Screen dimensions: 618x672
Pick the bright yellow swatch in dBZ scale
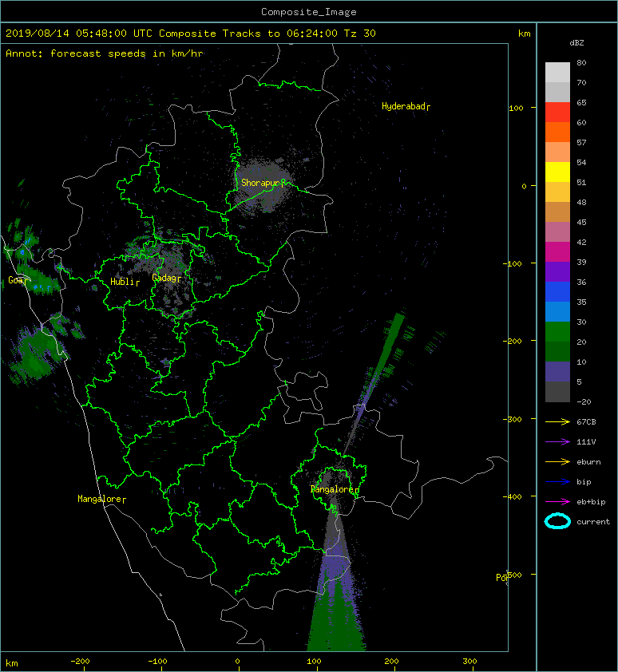point(557,172)
